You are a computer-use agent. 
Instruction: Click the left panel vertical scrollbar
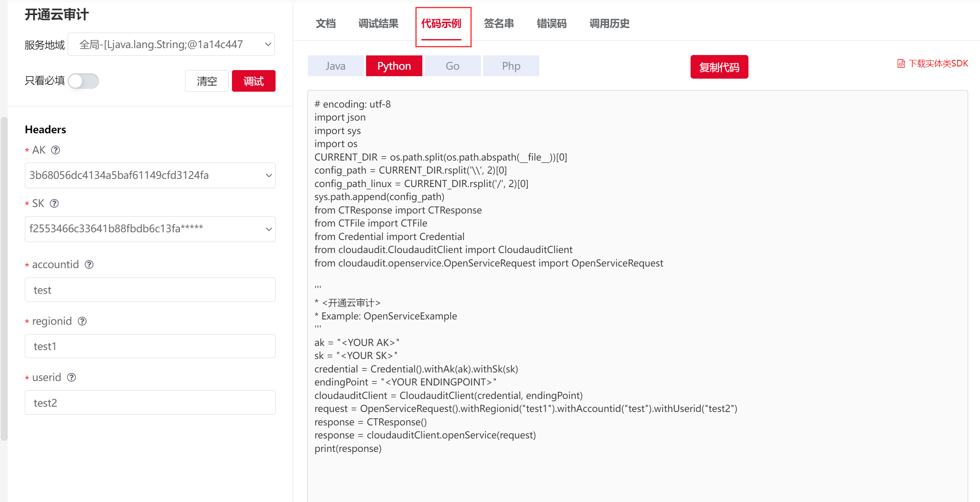coord(4,279)
